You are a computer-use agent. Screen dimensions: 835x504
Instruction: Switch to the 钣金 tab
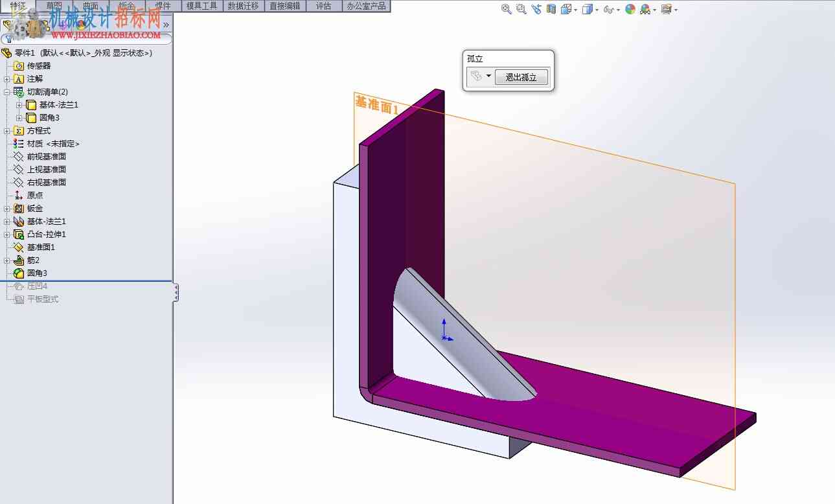tap(127, 6)
